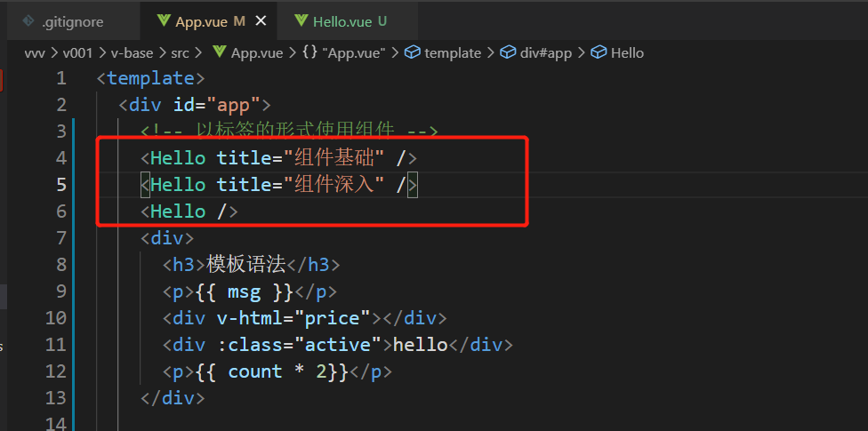Viewport: 868px width, 431px height.
Task: Click the :class="active" attribute
Action: 299,345
